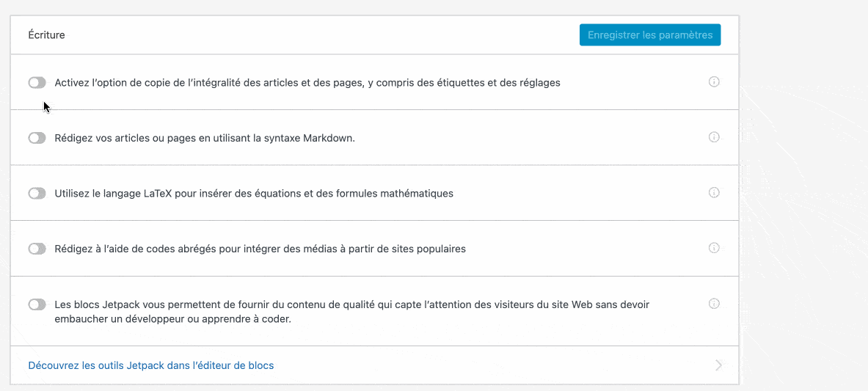Click the 'Les blocs Jetpack vous permettent' text
The image size is (868, 391).
351,312
